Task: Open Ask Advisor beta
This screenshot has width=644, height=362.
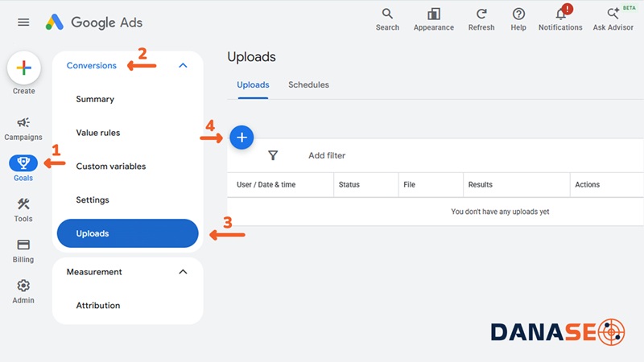Action: click(x=613, y=19)
